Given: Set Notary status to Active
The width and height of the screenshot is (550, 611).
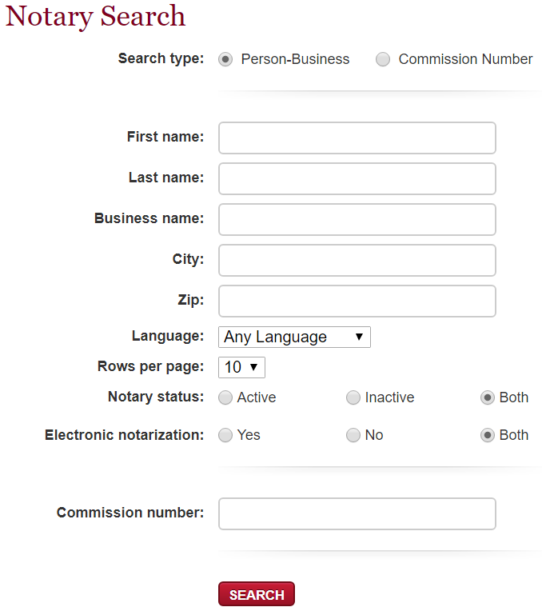Looking at the screenshot, I should [225, 398].
